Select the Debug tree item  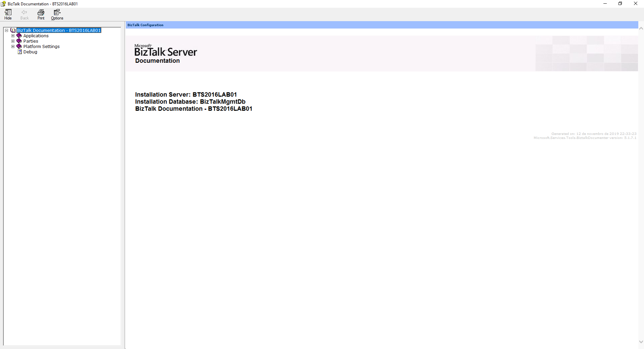point(30,52)
